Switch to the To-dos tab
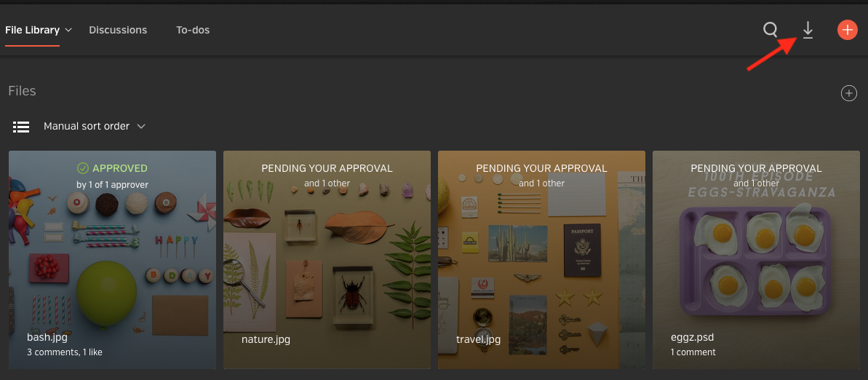This screenshot has width=868, height=380. 193,30
